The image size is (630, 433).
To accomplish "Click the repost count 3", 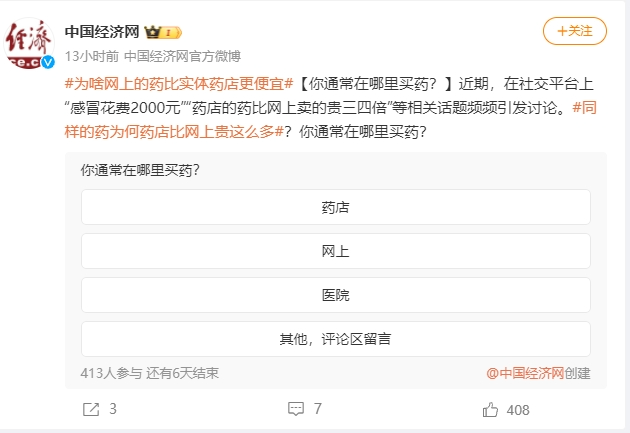I will 113,409.
